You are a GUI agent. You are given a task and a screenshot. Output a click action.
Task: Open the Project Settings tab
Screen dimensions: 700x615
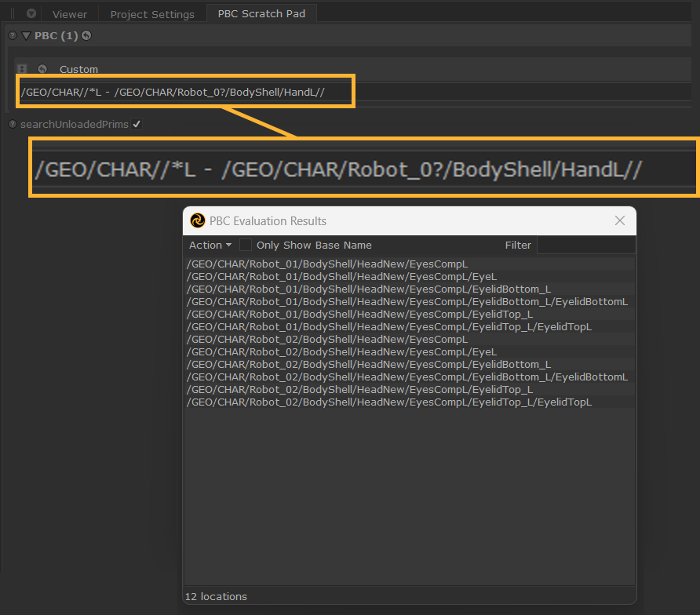click(x=152, y=14)
